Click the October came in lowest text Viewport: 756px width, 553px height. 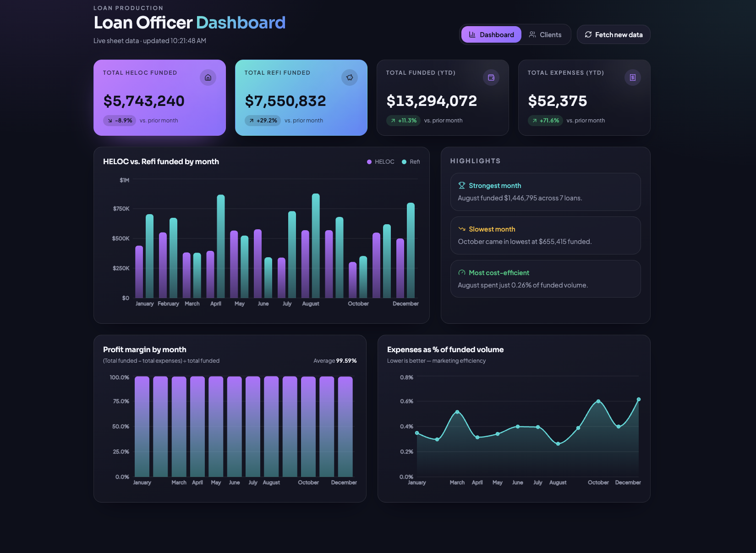[x=525, y=242]
